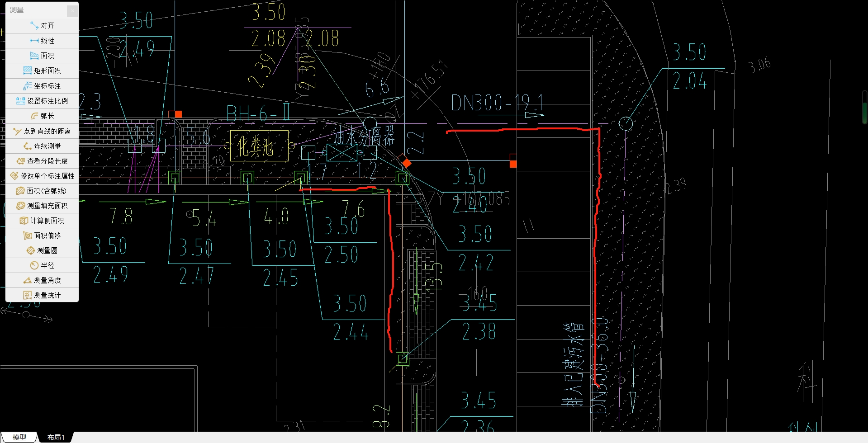The width and height of the screenshot is (868, 443).
Task: Click the 2.36 elevation value
Action: click(x=478, y=426)
